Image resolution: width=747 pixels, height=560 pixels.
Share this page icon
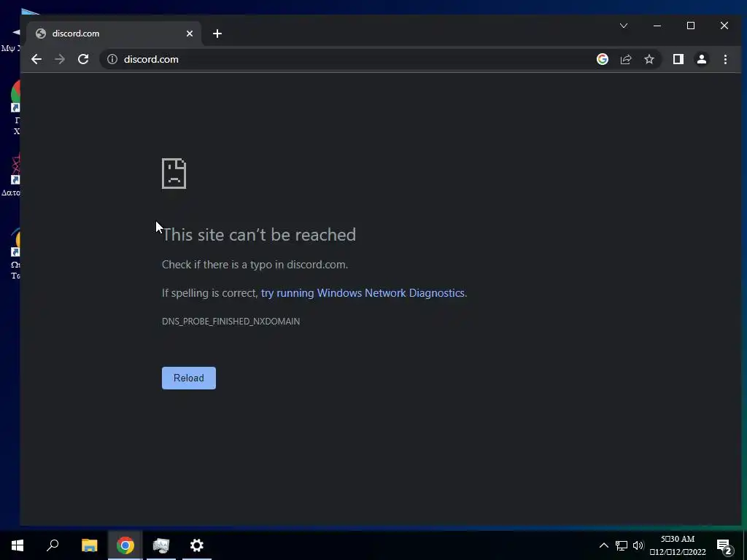[625, 59]
